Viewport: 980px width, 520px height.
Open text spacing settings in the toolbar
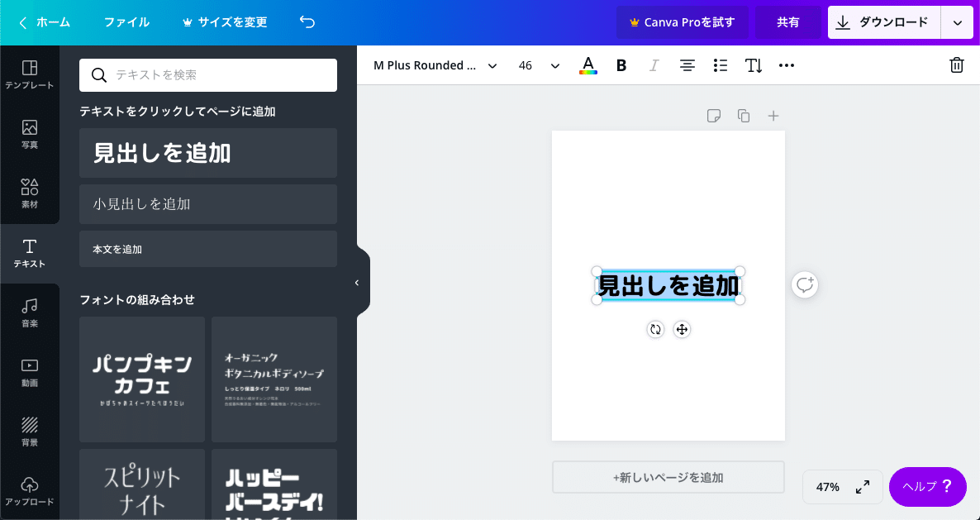point(753,64)
